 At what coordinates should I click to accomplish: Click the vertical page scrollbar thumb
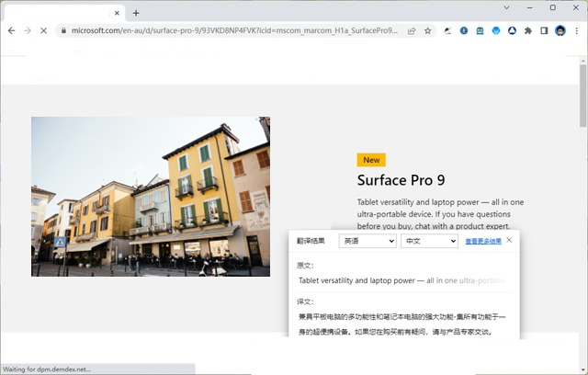582,96
